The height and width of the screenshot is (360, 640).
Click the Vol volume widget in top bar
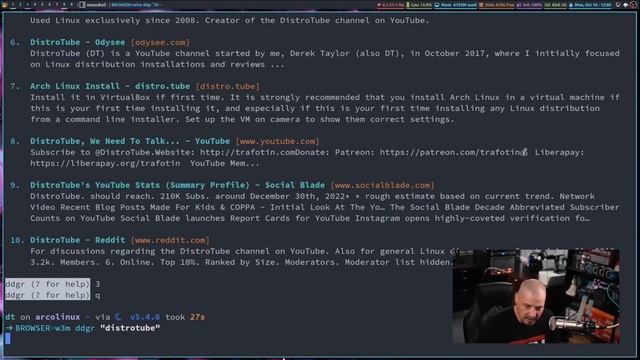[x=529, y=5]
